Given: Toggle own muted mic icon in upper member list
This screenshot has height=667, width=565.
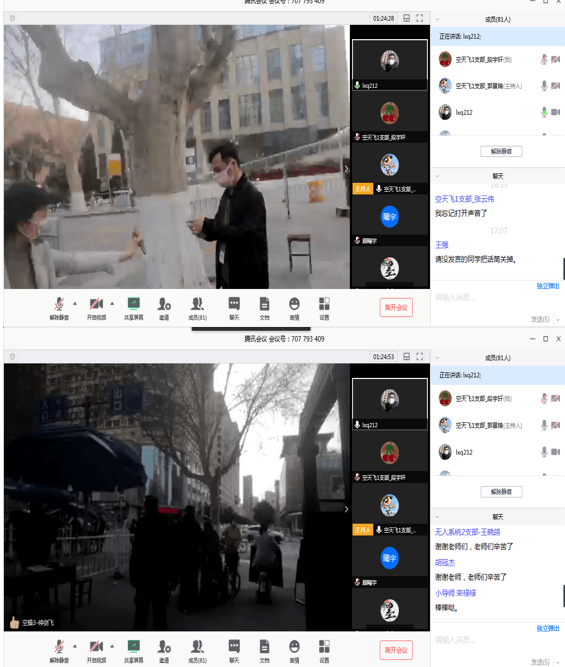Looking at the screenshot, I should pos(544,60).
